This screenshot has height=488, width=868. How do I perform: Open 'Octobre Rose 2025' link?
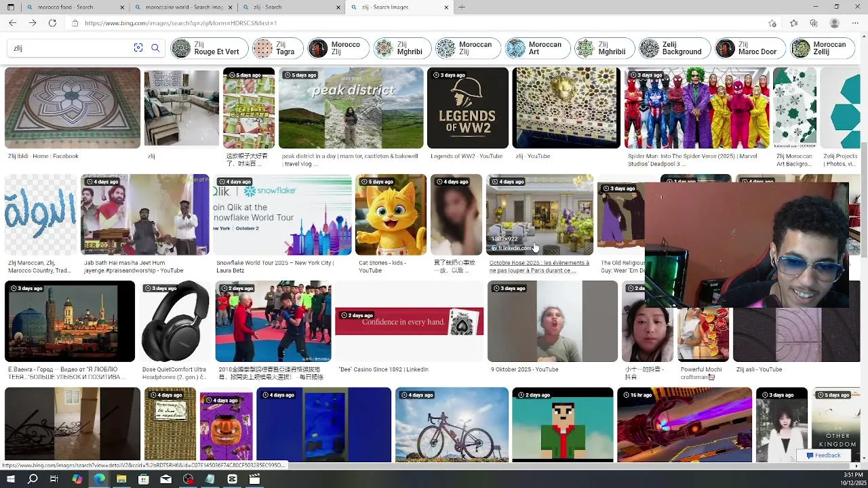click(x=539, y=266)
